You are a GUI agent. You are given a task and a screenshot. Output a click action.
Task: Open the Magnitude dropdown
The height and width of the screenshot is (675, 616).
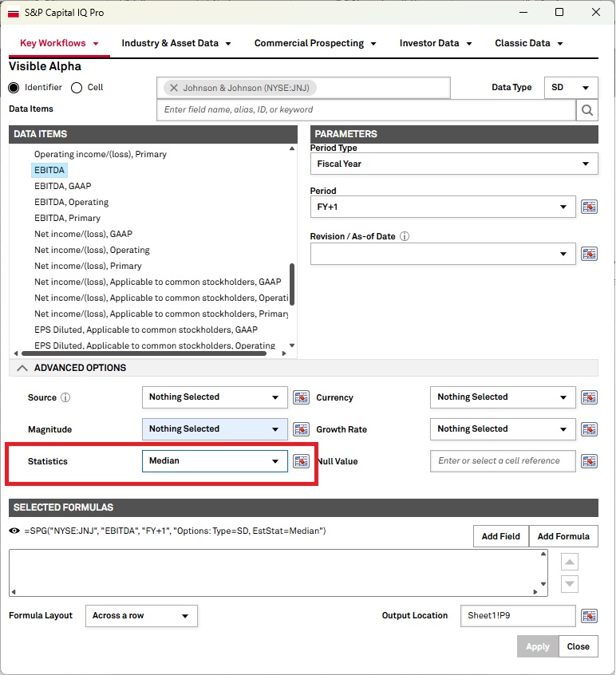point(215,428)
